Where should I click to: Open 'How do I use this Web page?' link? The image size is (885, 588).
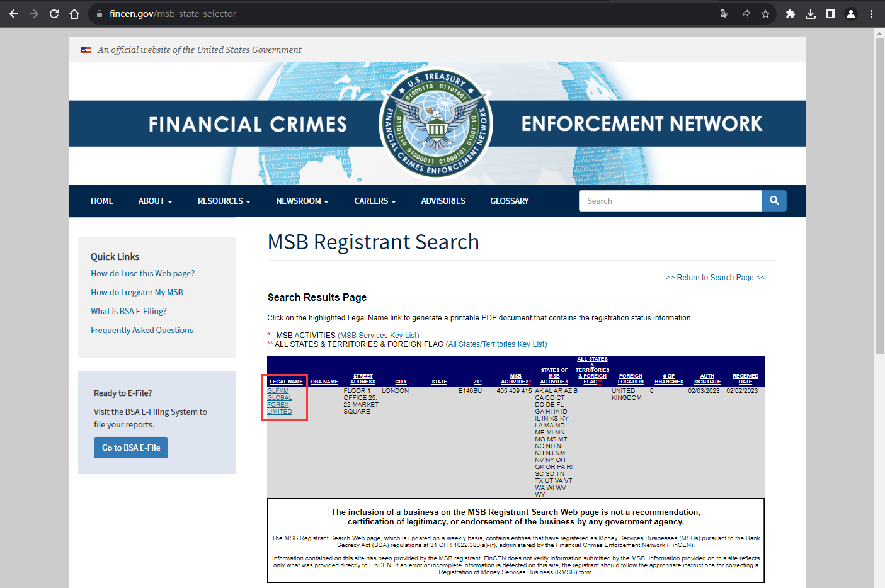tap(142, 273)
